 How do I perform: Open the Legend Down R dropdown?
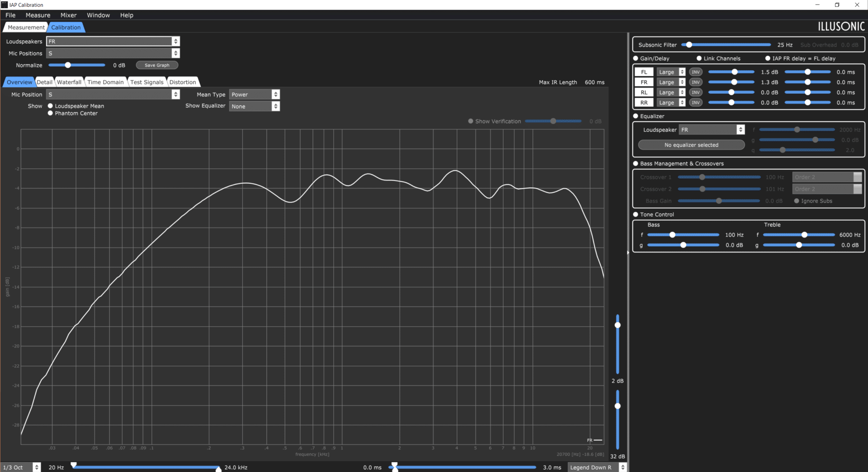click(597, 467)
